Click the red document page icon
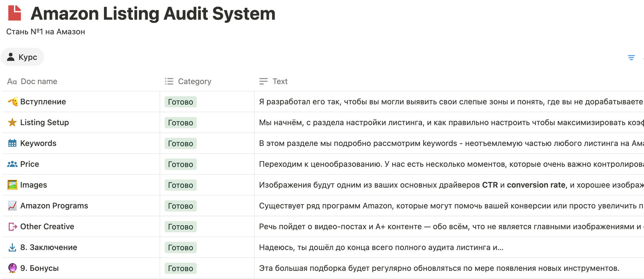The image size is (644, 279). [15, 13]
